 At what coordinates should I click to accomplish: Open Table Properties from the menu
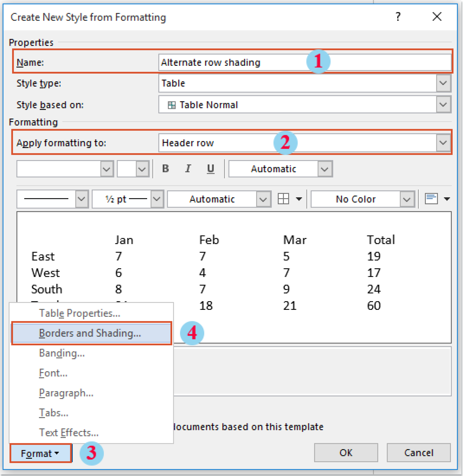79,313
